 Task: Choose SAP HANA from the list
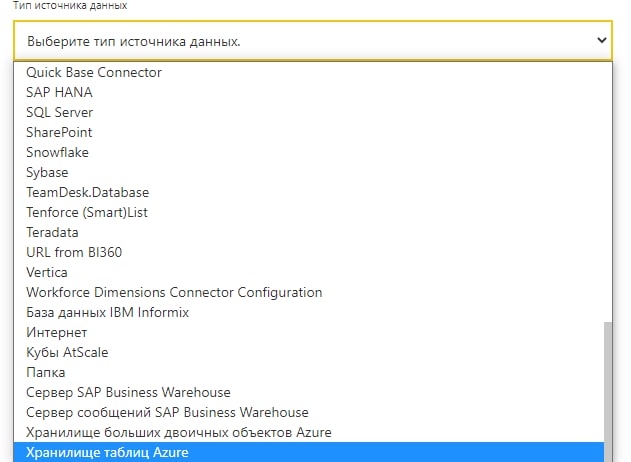point(309,93)
